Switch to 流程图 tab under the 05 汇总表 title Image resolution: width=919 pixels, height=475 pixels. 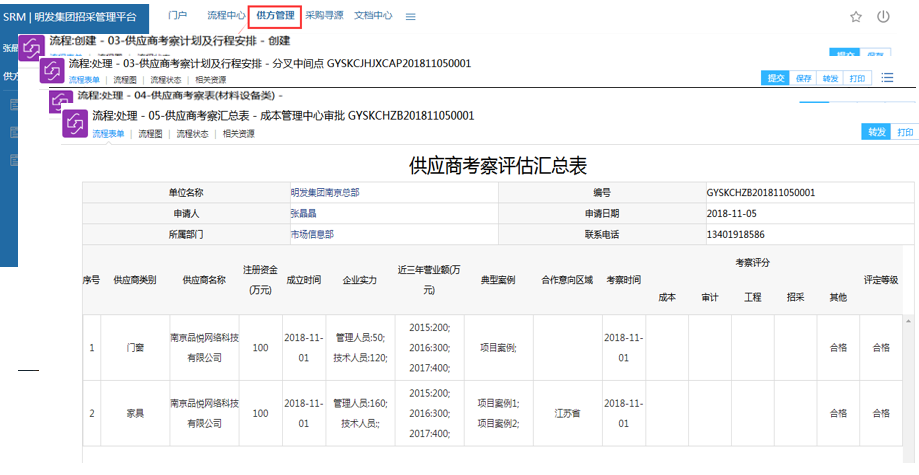tap(152, 134)
